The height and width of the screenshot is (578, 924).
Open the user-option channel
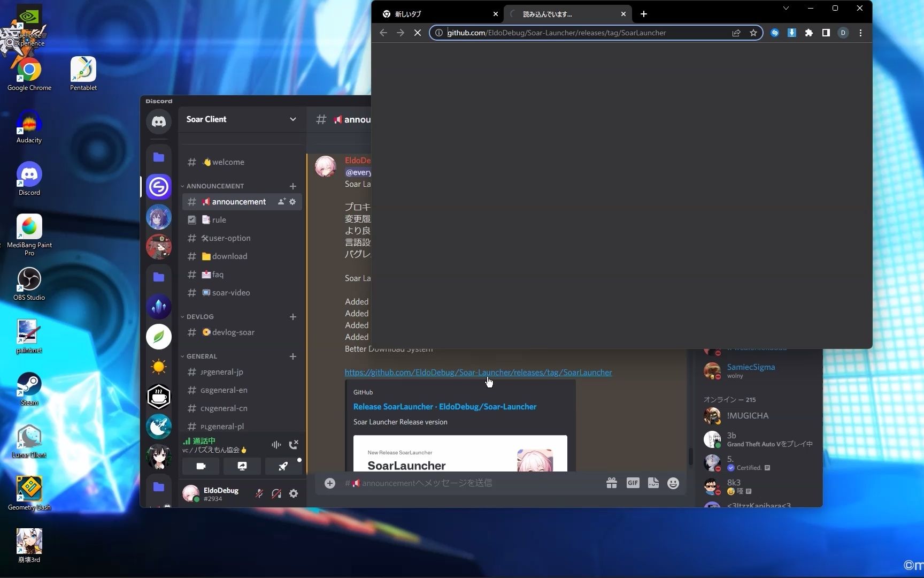pyautogui.click(x=242, y=238)
